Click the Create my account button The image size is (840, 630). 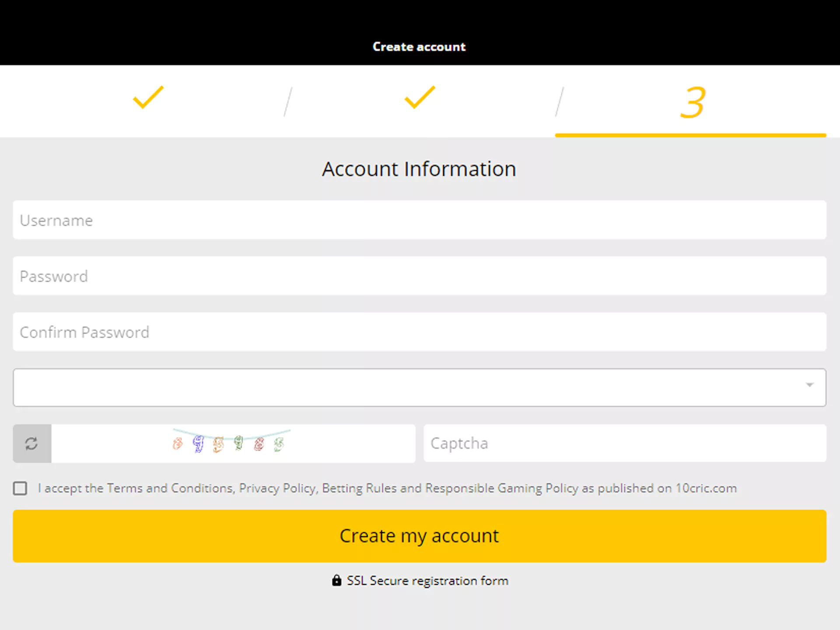(x=420, y=536)
